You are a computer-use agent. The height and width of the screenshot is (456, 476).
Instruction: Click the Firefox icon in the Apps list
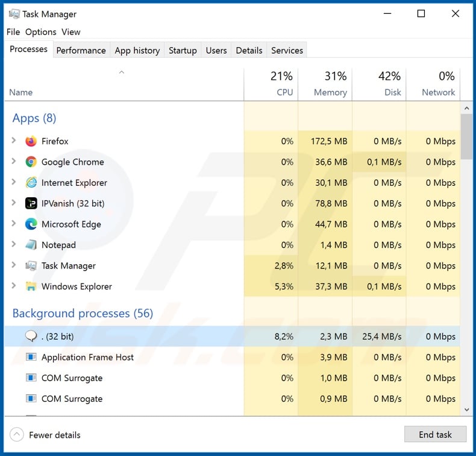[31, 141]
